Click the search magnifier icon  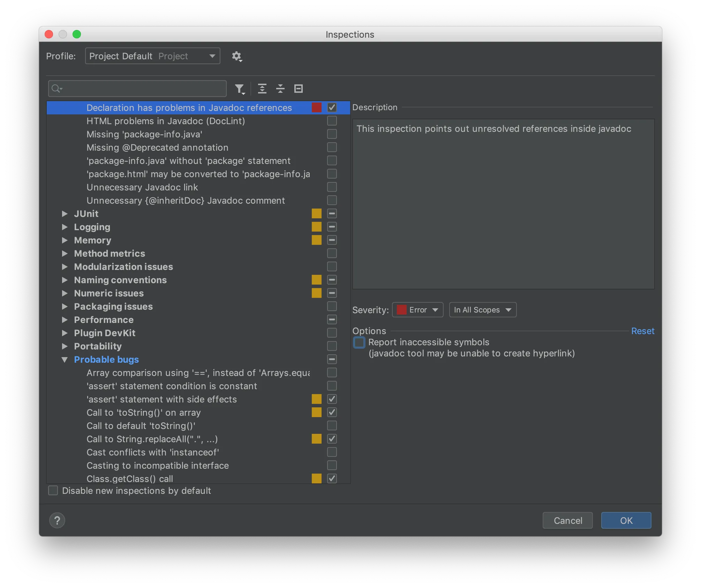pos(56,89)
